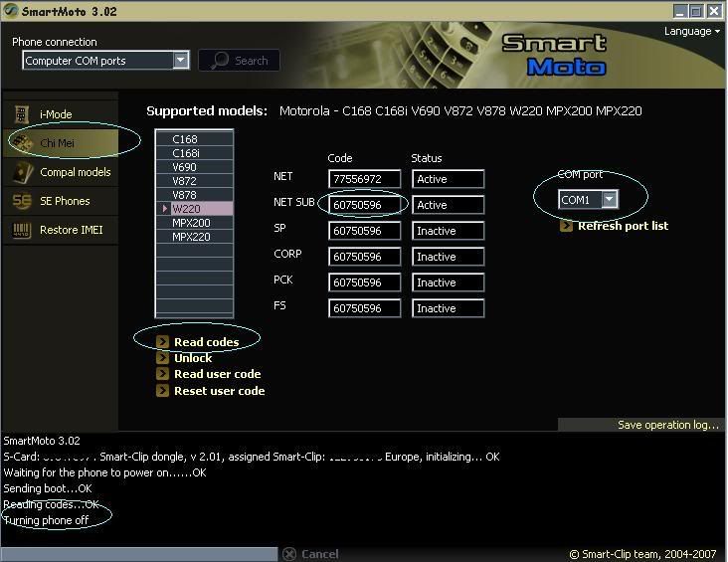Click Refresh port list
Image resolution: width=728 pixels, height=562 pixels.
tap(623, 226)
